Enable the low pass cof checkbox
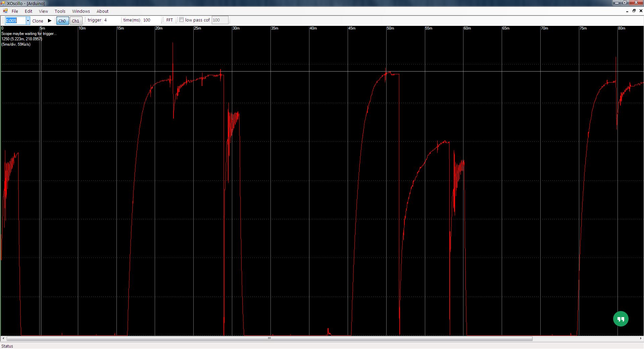Image resolution: width=644 pixels, height=349 pixels. tap(182, 20)
